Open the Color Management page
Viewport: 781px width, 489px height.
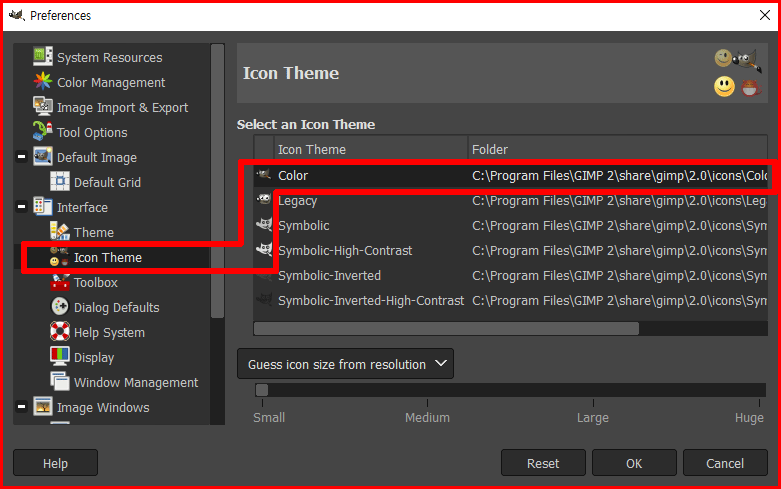coord(111,83)
